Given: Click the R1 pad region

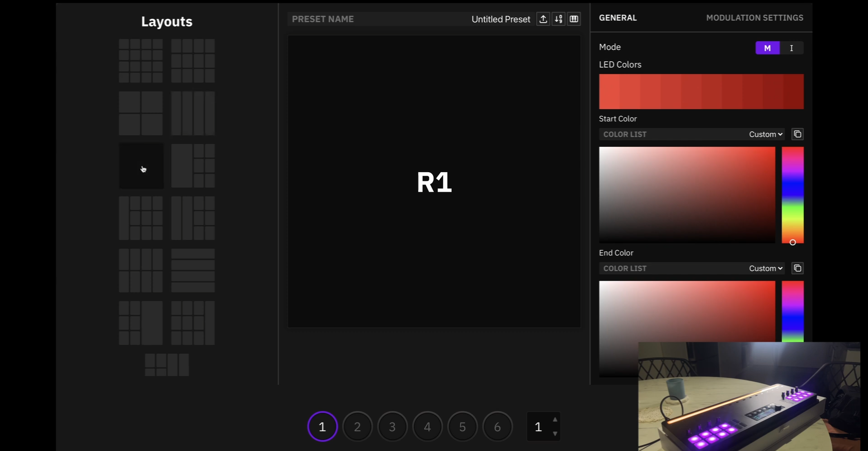Looking at the screenshot, I should pos(434,181).
